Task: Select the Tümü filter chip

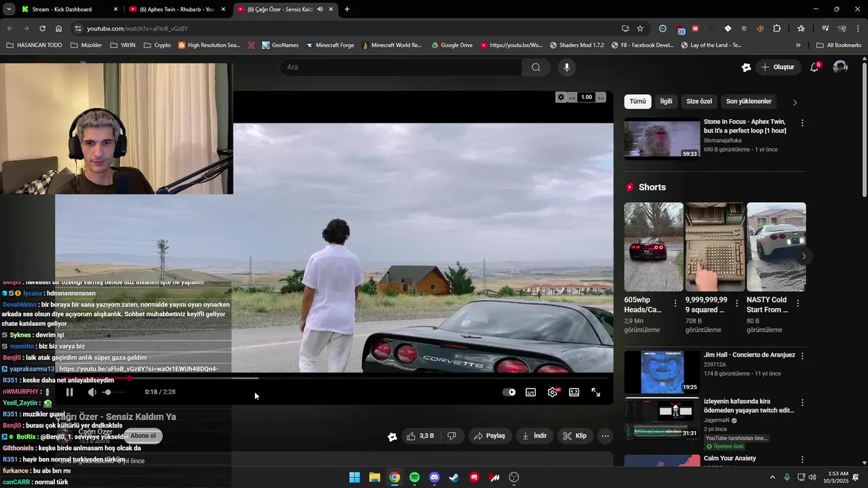Action: click(637, 102)
